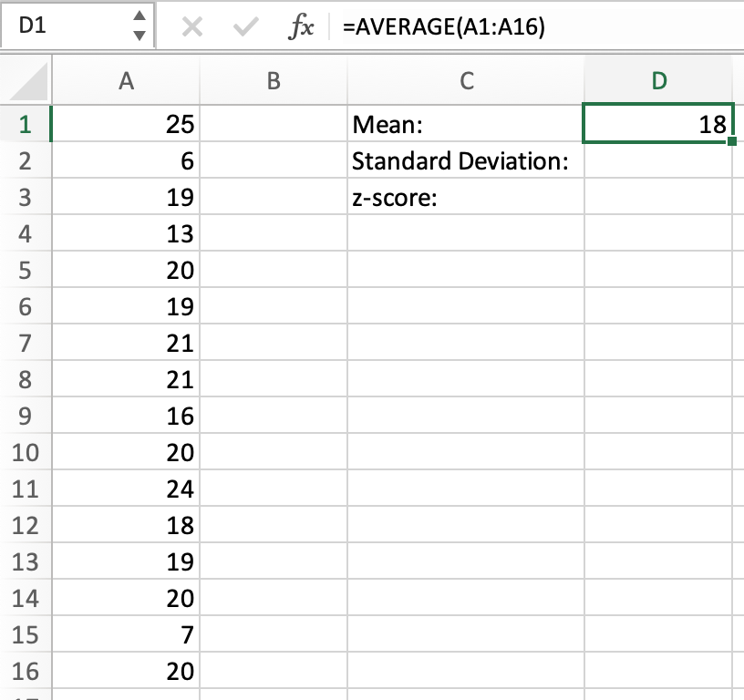
Task: Open the Name Box dropdown arrows
Action: coord(139,26)
